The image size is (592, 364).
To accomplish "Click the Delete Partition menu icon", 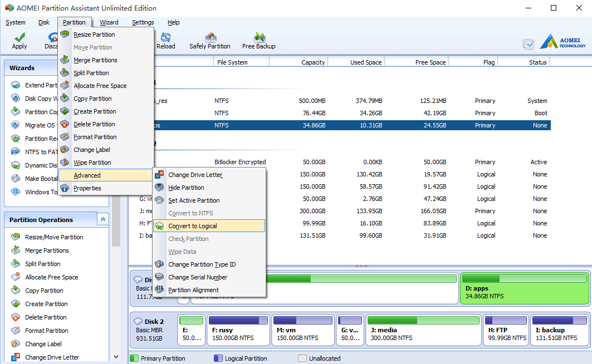I will tap(65, 124).
